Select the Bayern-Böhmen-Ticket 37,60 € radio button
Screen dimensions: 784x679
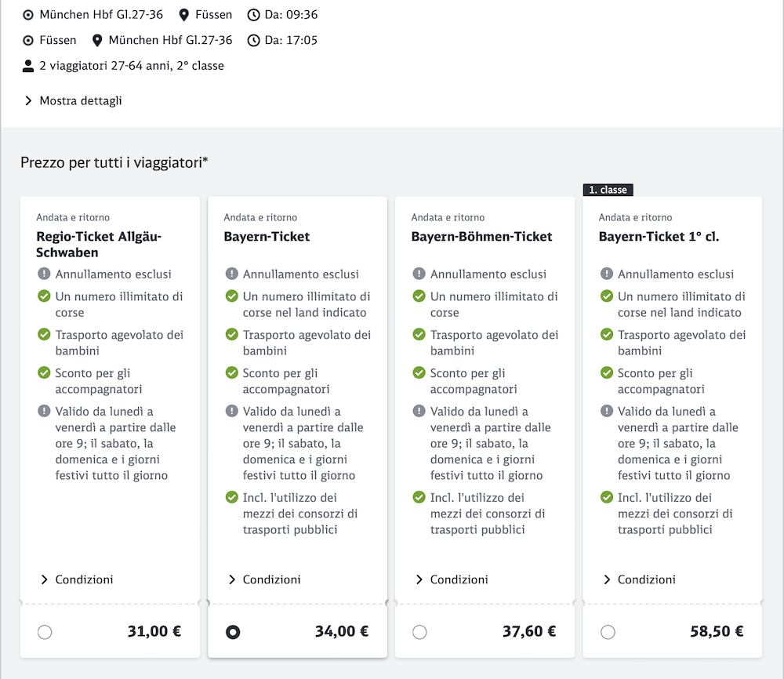[x=419, y=632]
